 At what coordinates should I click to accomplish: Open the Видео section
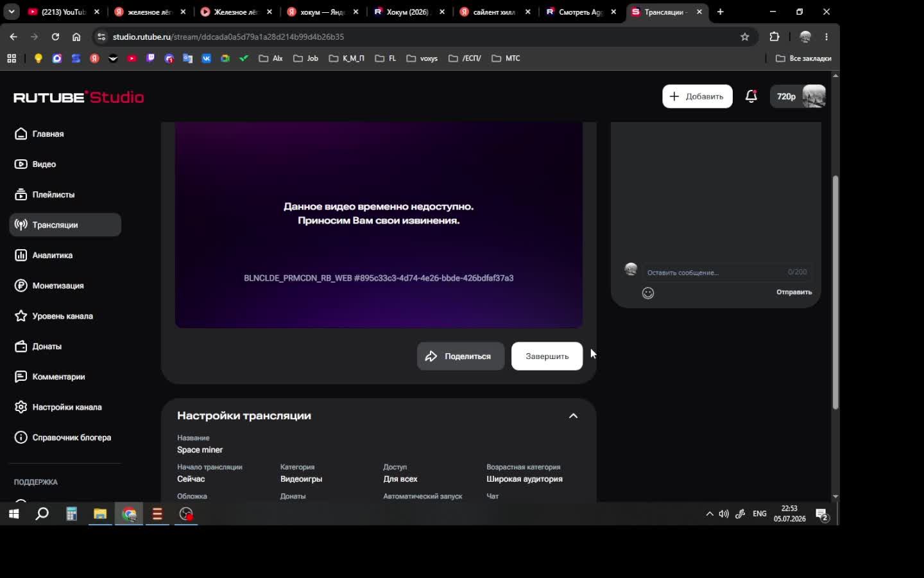(35, 164)
